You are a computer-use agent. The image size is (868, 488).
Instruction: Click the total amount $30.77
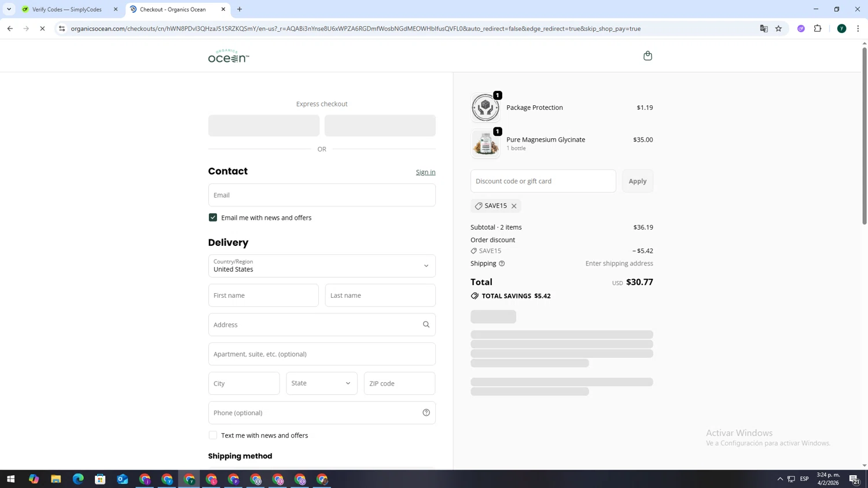click(x=639, y=282)
